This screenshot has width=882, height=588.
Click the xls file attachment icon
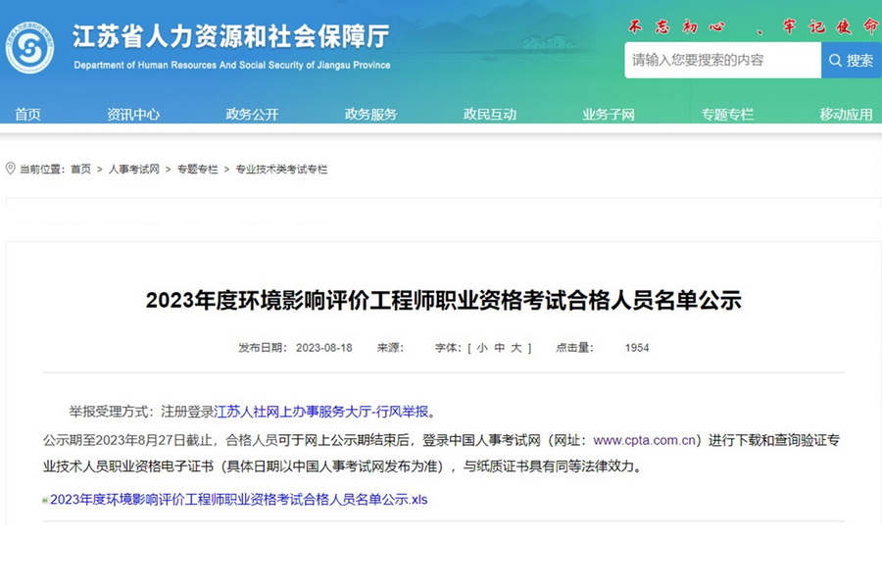[45, 500]
